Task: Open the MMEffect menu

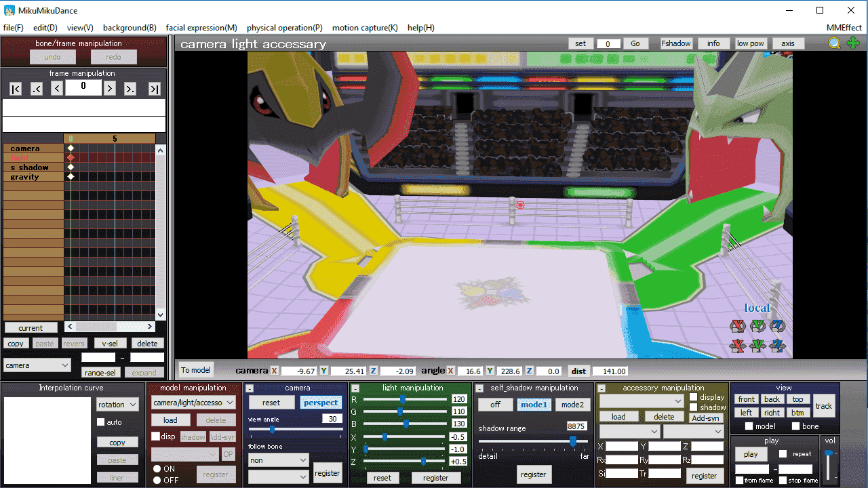Action: (844, 28)
